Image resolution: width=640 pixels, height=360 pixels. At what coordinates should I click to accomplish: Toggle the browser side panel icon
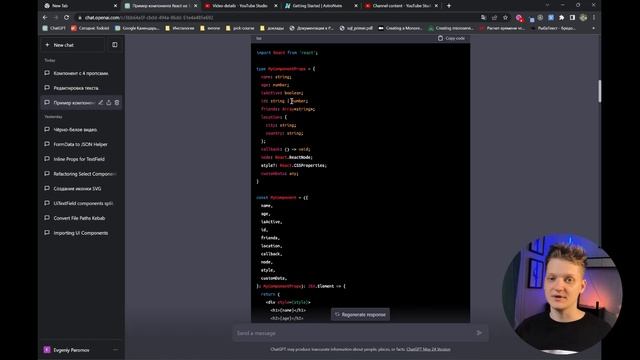572,18
